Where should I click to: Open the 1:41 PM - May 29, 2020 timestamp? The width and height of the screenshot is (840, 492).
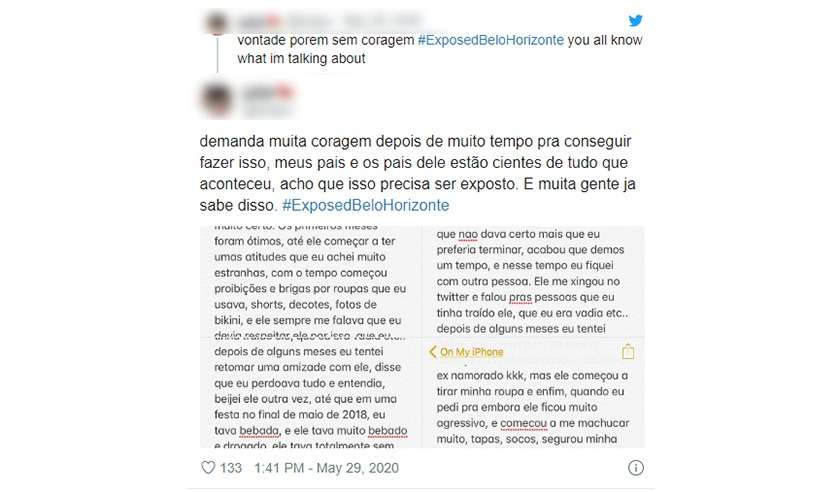[326, 468]
